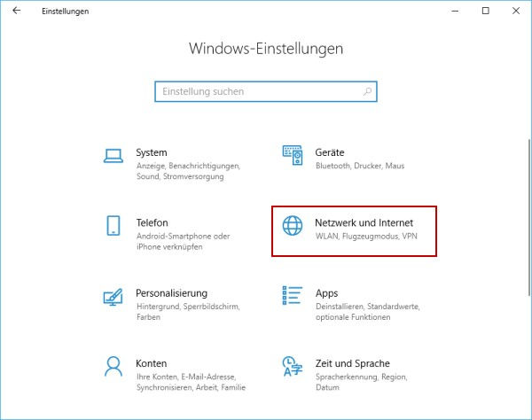Click the Konten person icon
Screen dimensions: 532x420
[113, 367]
